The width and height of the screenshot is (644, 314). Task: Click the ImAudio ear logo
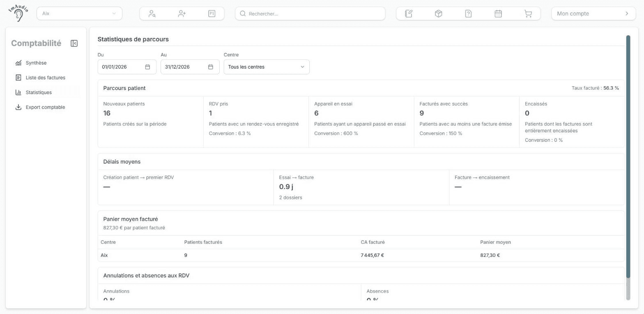[x=18, y=14]
